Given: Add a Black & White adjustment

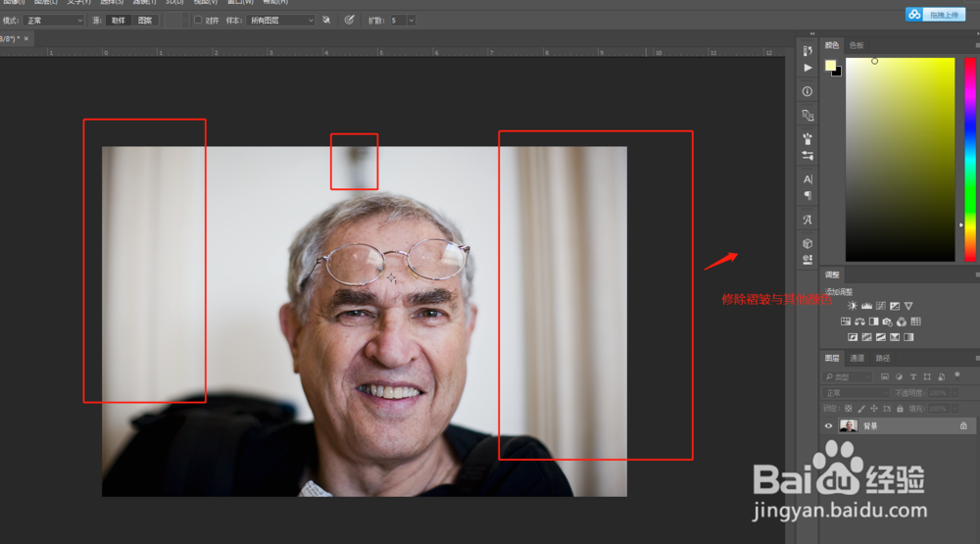Looking at the screenshot, I should click(x=874, y=321).
